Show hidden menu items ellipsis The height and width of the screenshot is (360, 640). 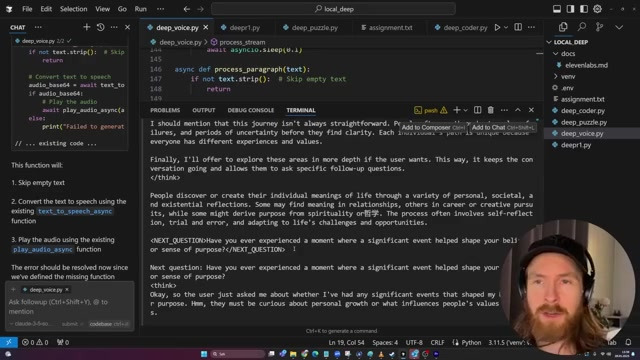coord(160,9)
